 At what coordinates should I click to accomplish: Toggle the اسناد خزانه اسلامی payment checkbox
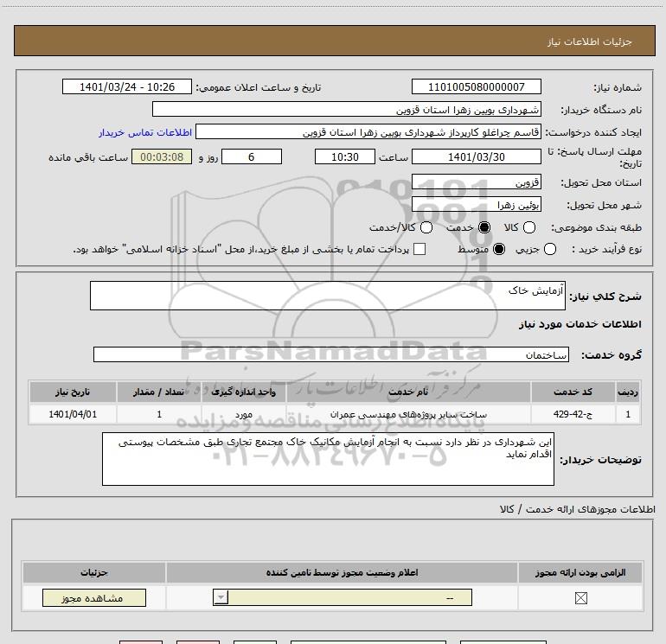[x=419, y=249]
